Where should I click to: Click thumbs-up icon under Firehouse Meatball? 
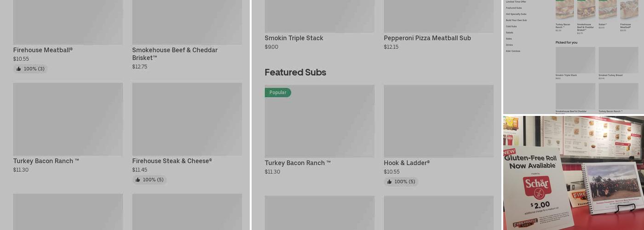point(19,69)
